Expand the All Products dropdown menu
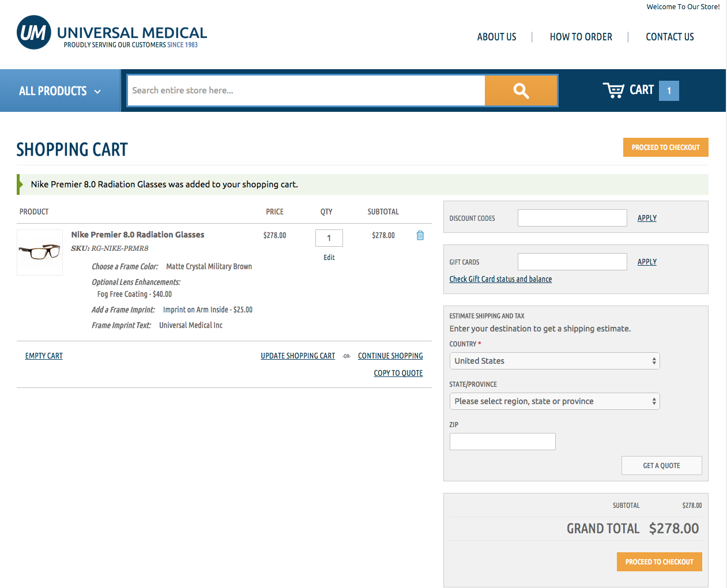This screenshot has height=588, width=727. point(60,91)
